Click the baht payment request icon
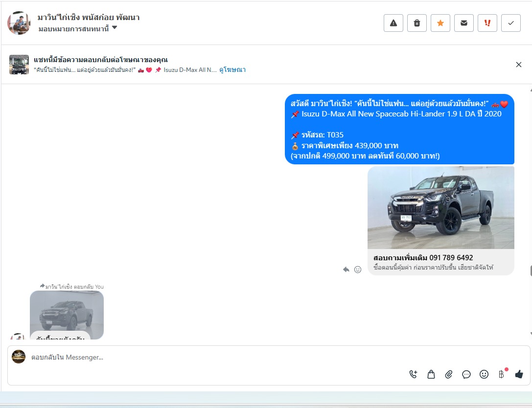The image size is (532, 408). [502, 374]
